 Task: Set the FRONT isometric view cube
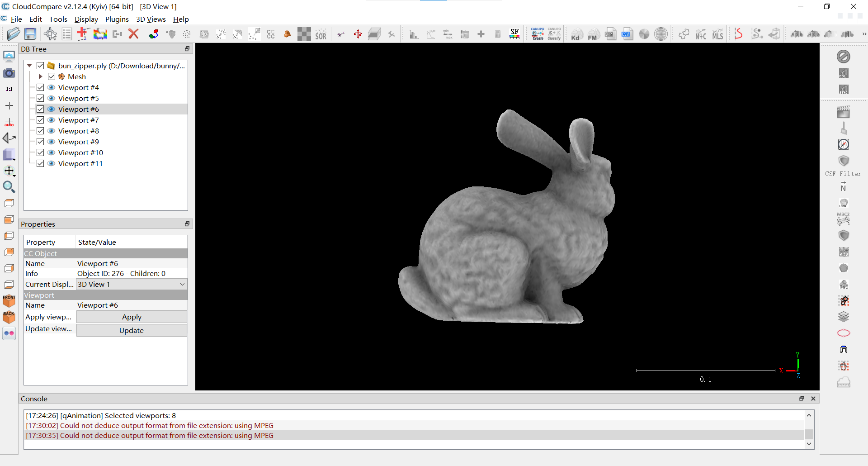pyautogui.click(x=9, y=300)
